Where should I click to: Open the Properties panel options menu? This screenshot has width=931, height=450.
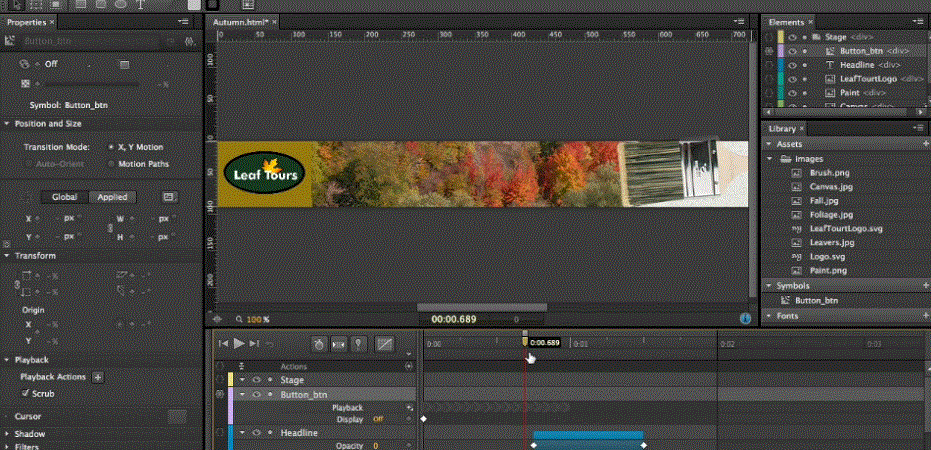(x=183, y=22)
